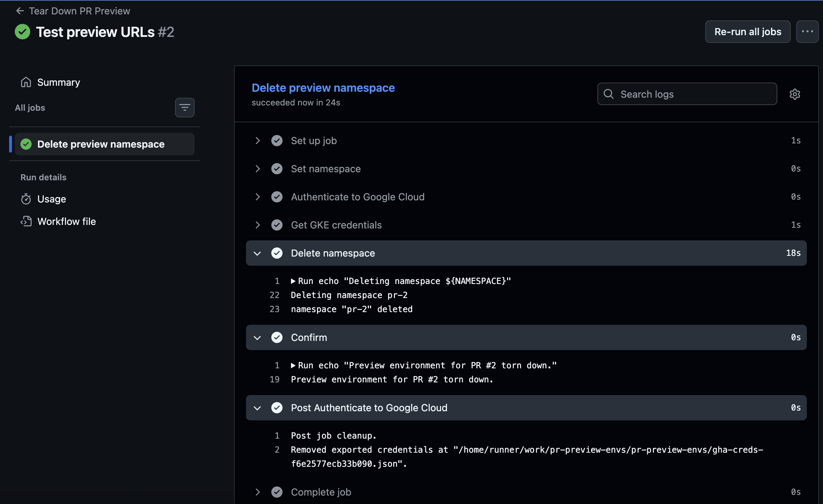Open the jobs filter icon button
823x504 pixels.
(185, 108)
